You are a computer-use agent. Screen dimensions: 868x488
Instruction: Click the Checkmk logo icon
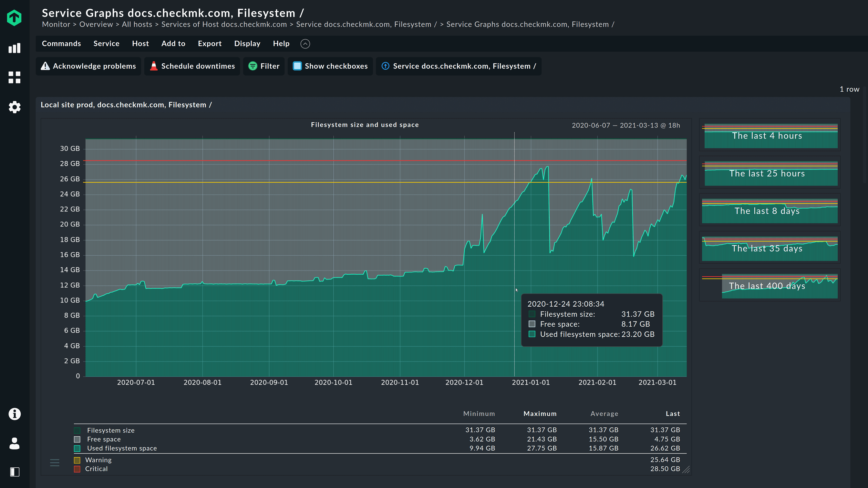[x=14, y=17]
